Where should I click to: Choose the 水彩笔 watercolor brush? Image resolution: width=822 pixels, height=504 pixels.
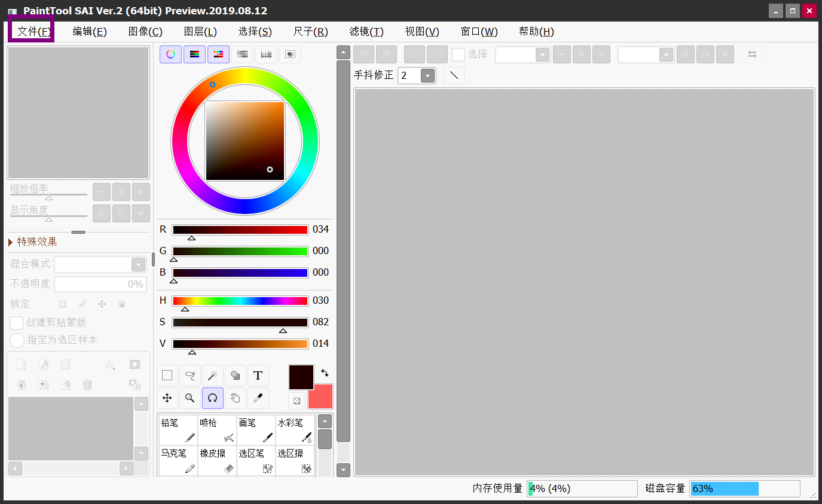[295, 430]
